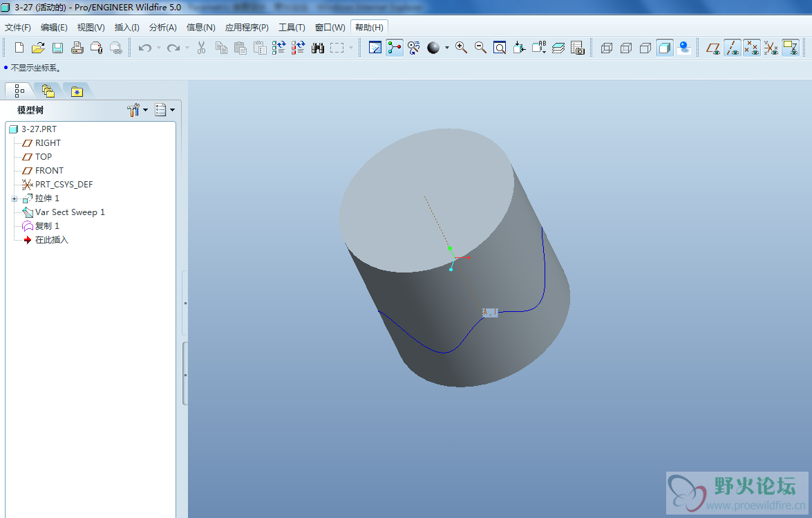Click the Undo arrow icon
Image resolution: width=812 pixels, height=518 pixels.
pyautogui.click(x=145, y=48)
